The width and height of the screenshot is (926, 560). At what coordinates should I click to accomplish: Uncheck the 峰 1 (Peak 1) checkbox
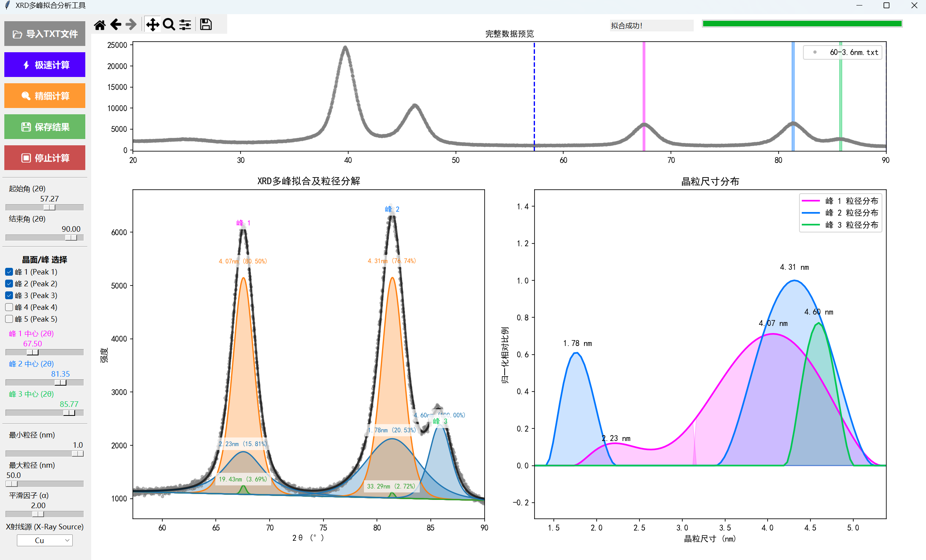tap(9, 272)
